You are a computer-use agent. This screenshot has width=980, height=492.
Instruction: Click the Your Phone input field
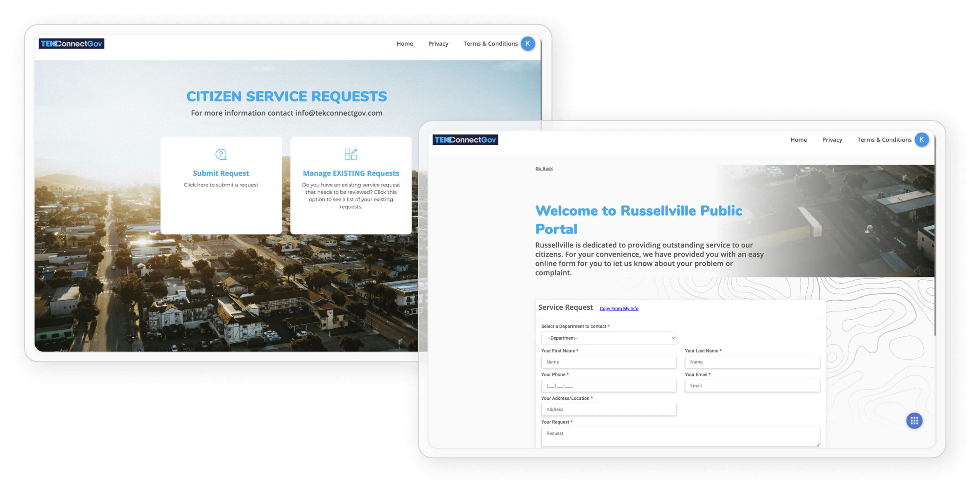click(608, 386)
